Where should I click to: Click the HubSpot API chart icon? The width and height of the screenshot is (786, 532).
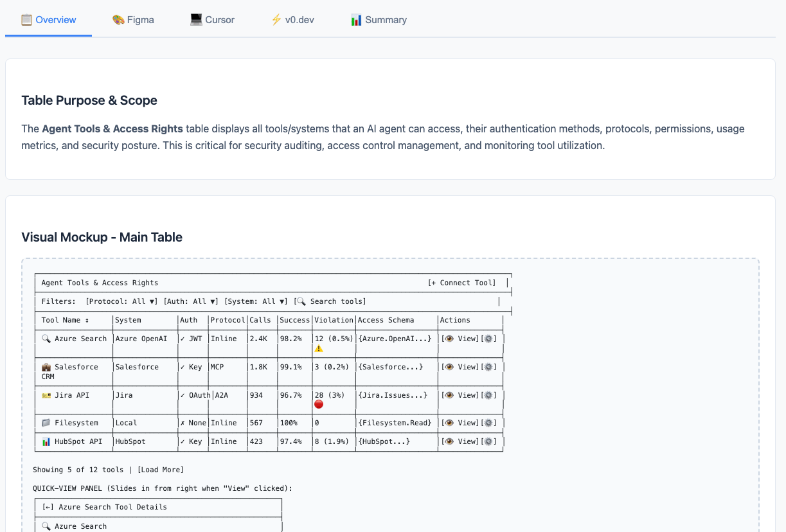46,441
